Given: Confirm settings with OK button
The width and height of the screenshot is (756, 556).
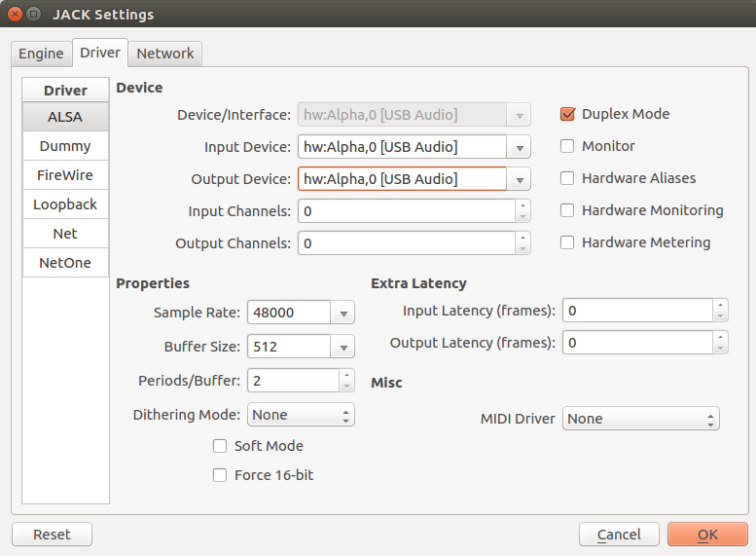Looking at the screenshot, I should pyautogui.click(x=707, y=535).
